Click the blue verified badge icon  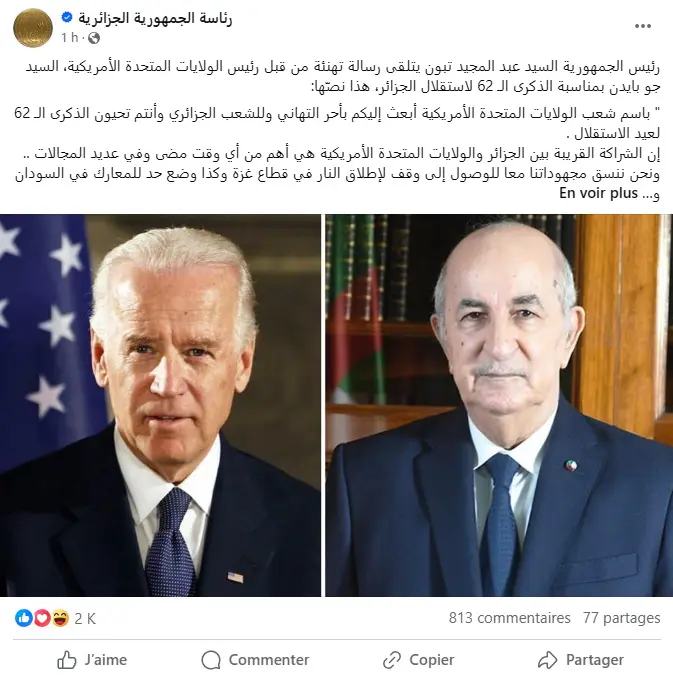[67, 17]
